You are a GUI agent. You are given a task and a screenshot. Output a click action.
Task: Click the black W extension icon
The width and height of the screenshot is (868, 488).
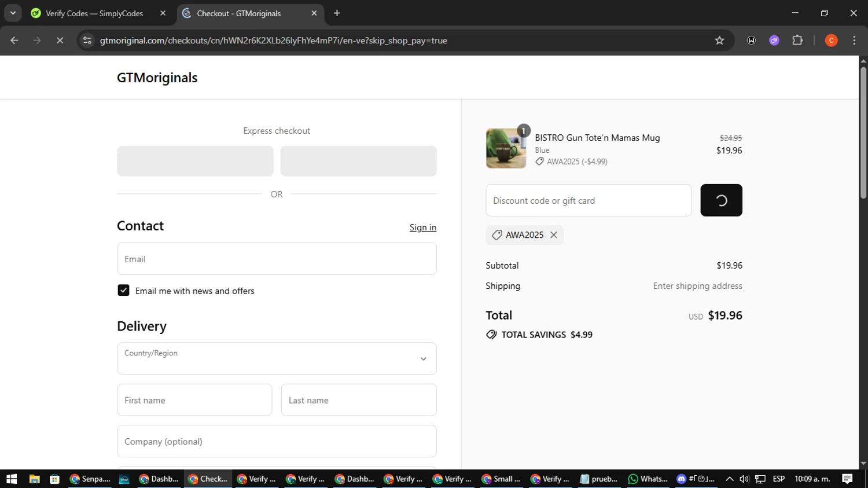click(x=751, y=41)
